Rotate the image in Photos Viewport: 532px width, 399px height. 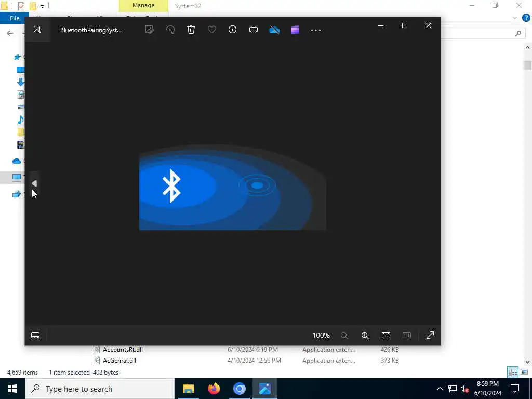click(x=170, y=30)
